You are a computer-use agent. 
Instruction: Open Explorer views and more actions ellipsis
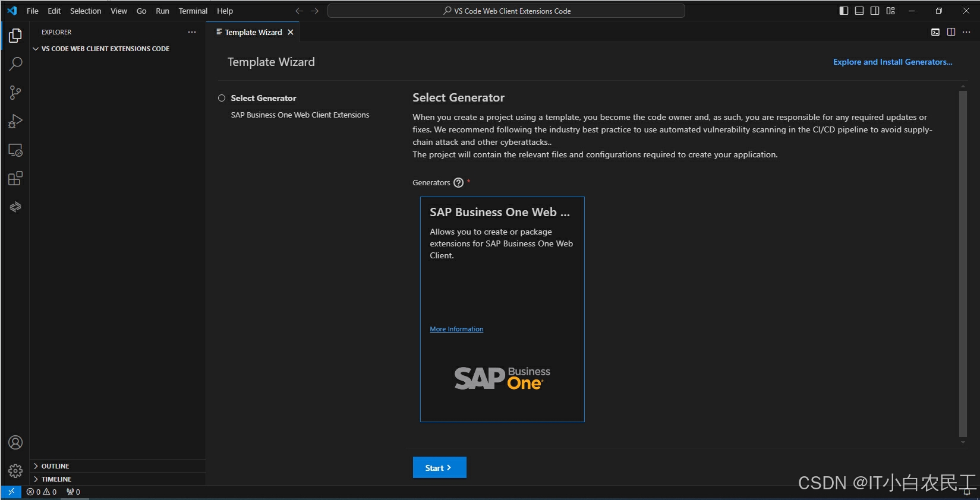[192, 32]
